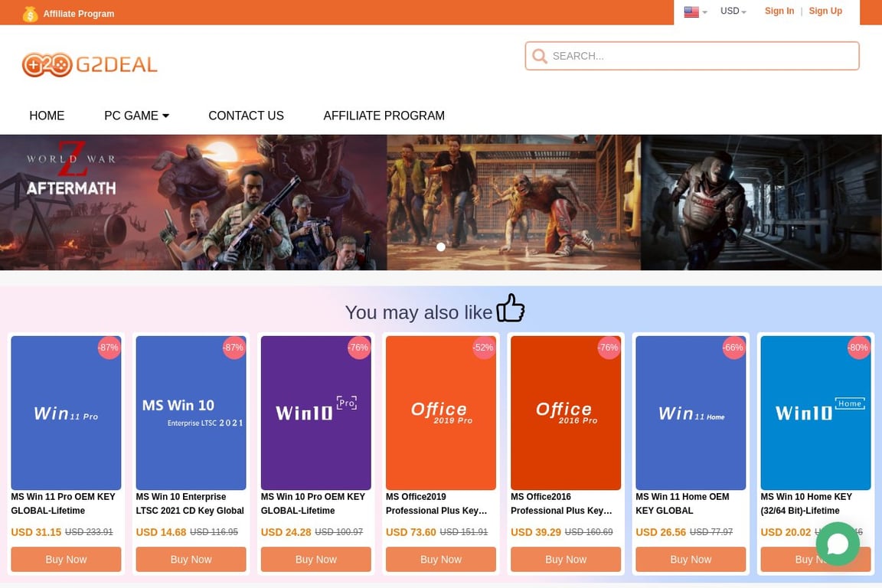The image size is (882, 588).
Task: Open the MS Win 10 Enterprise LTSC image
Action: pyautogui.click(x=191, y=413)
